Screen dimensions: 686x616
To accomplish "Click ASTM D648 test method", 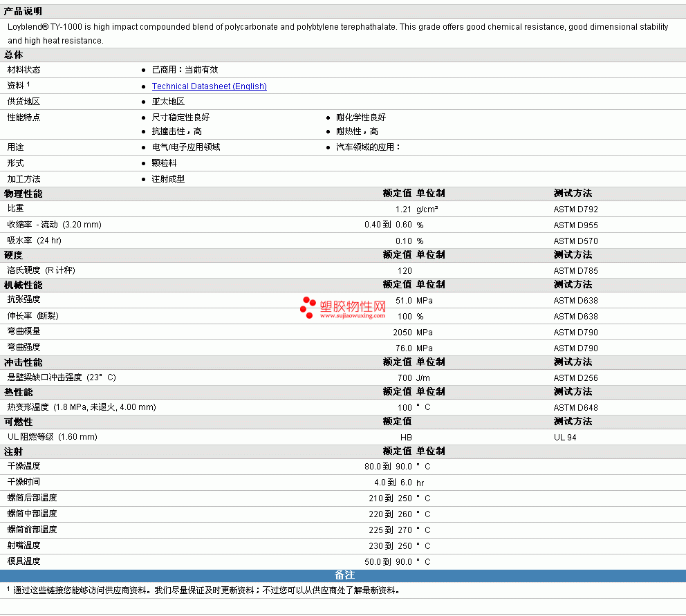I will (575, 408).
